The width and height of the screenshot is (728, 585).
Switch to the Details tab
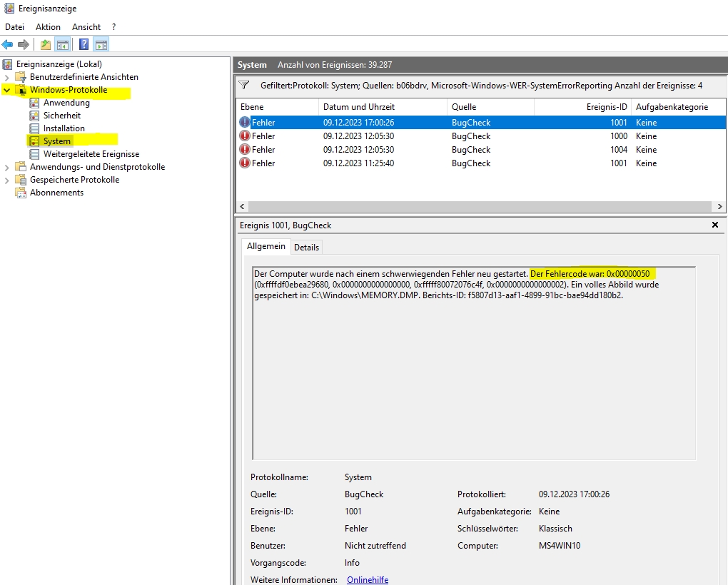(x=306, y=247)
